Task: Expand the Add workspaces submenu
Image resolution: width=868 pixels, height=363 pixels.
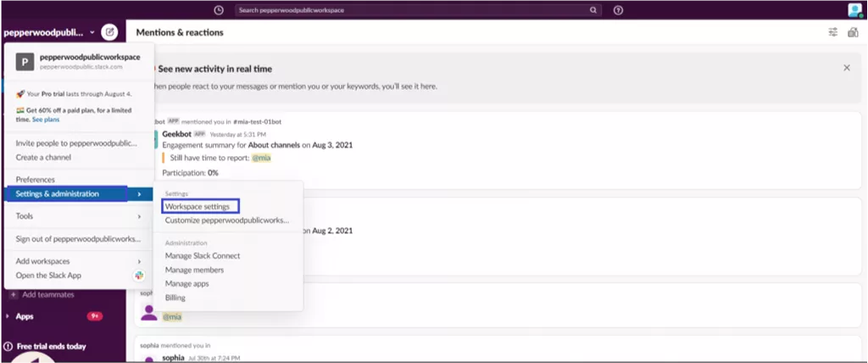Action: (139, 261)
